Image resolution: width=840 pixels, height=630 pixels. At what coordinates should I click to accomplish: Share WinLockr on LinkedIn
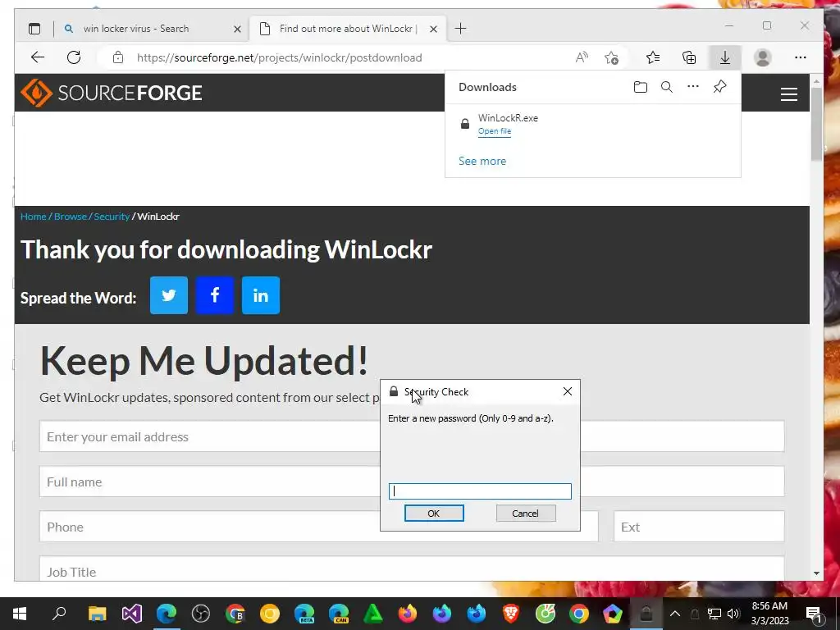pyautogui.click(x=261, y=295)
